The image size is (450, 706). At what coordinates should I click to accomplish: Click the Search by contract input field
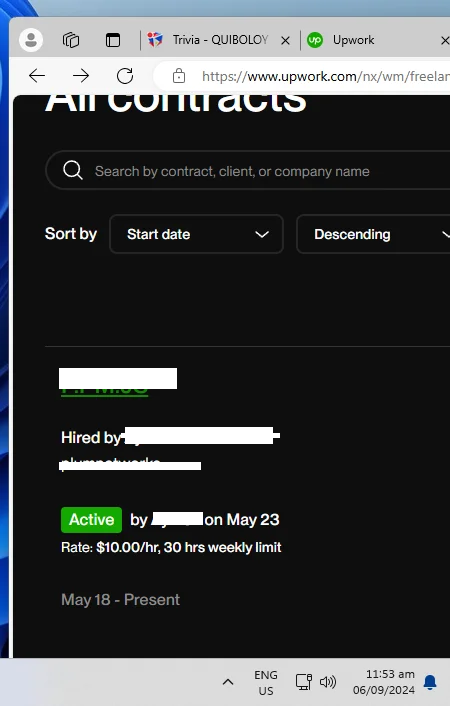248,171
